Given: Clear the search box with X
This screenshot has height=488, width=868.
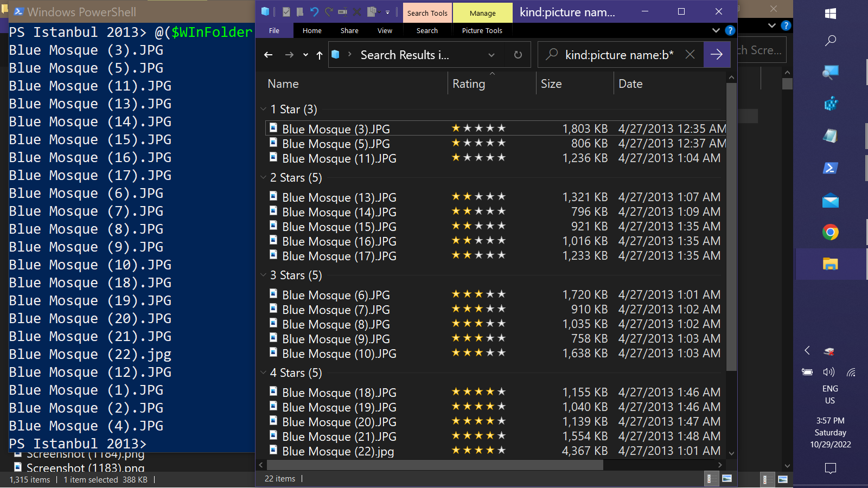Looking at the screenshot, I should point(690,55).
